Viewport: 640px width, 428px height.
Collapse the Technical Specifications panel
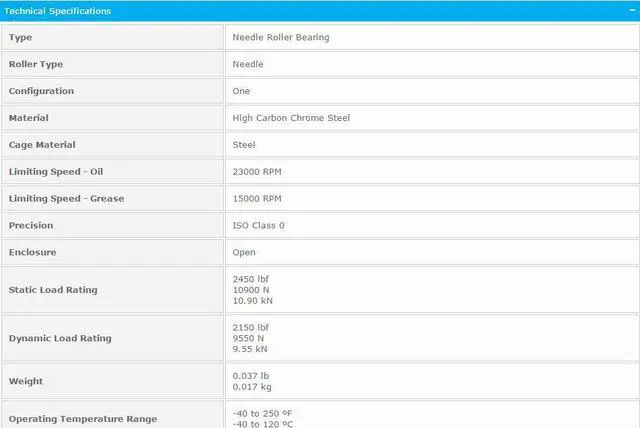coord(631,10)
